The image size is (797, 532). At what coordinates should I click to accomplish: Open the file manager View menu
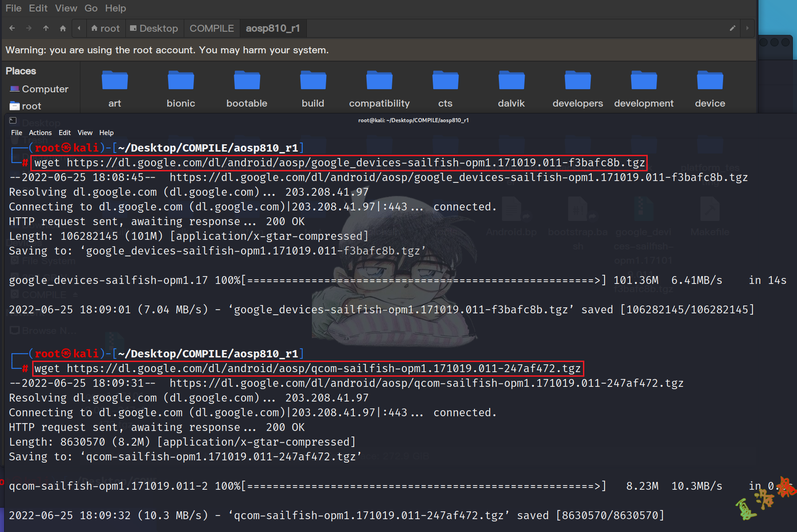pyautogui.click(x=66, y=8)
